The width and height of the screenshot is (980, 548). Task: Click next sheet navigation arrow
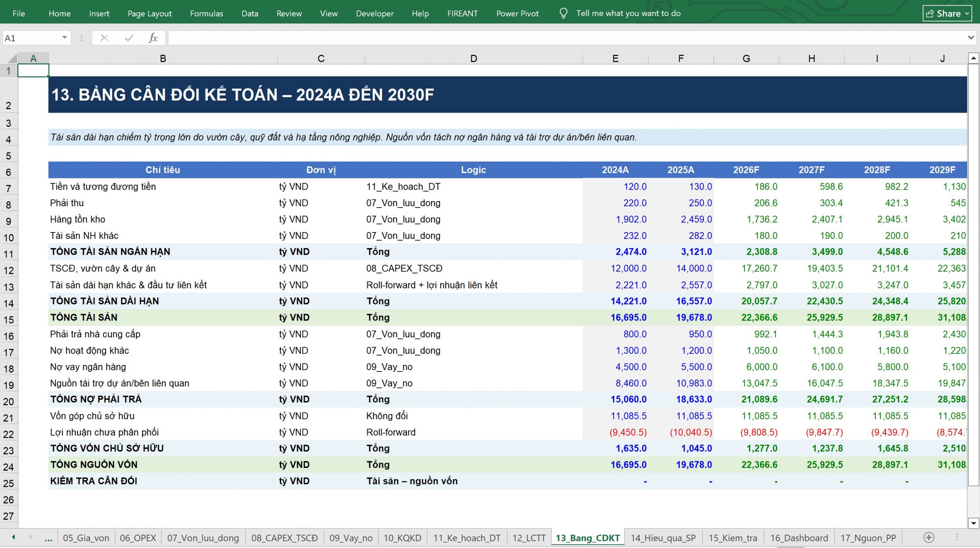(31, 537)
